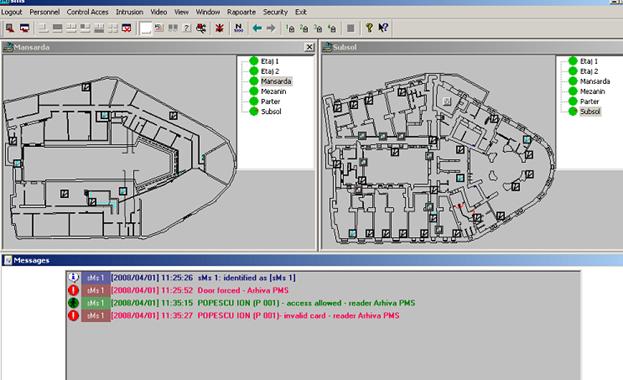Image resolution: width=623 pixels, height=380 pixels.
Task: Open the Rapoarte menu
Action: tap(241, 12)
